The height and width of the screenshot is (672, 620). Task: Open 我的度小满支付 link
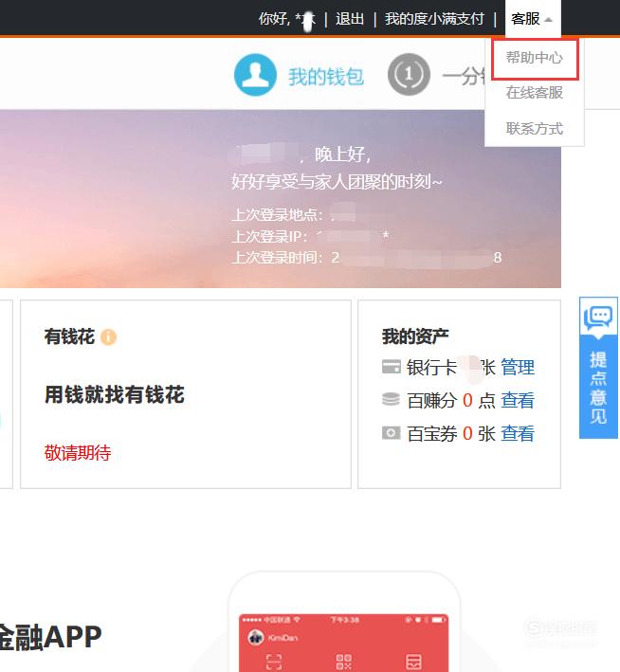[434, 19]
